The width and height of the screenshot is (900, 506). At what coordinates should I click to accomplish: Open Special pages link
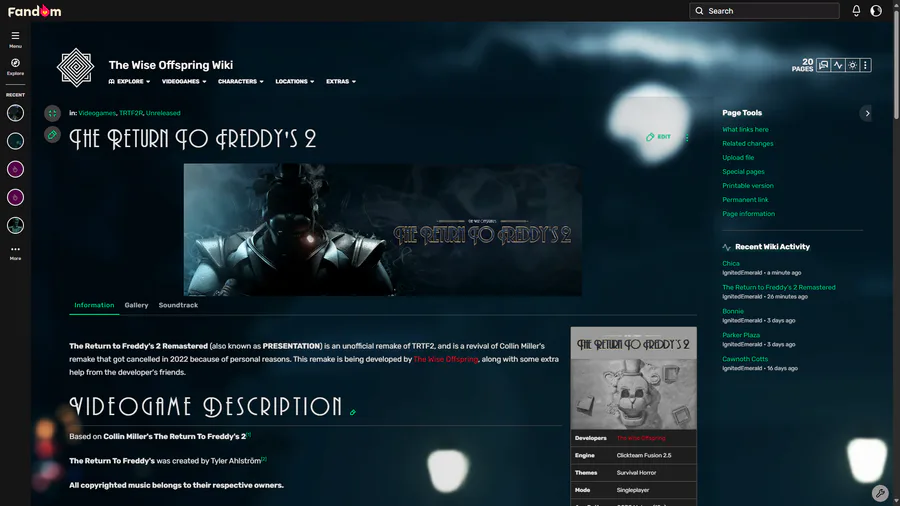pos(743,172)
